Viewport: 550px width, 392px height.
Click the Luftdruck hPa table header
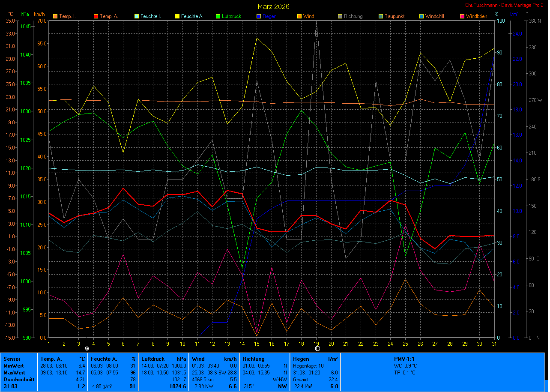(x=164, y=359)
